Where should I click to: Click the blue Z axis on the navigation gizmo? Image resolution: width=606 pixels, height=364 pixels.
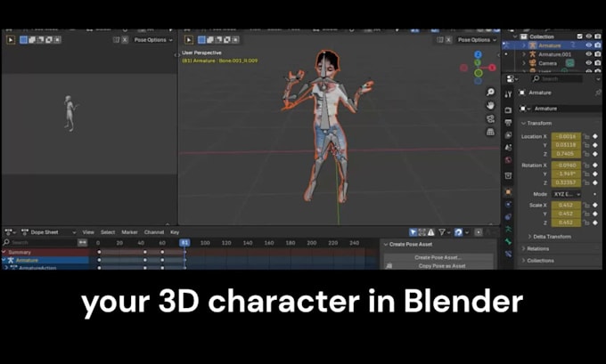[478, 54]
